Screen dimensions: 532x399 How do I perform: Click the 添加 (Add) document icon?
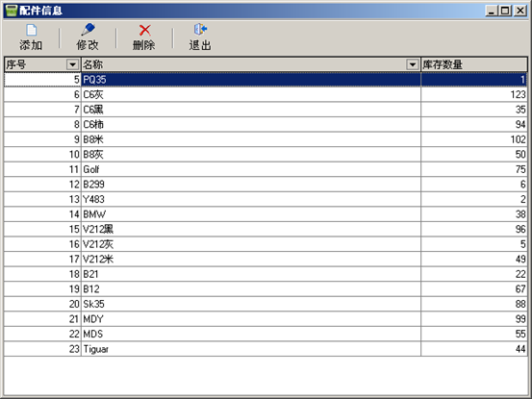(31, 30)
